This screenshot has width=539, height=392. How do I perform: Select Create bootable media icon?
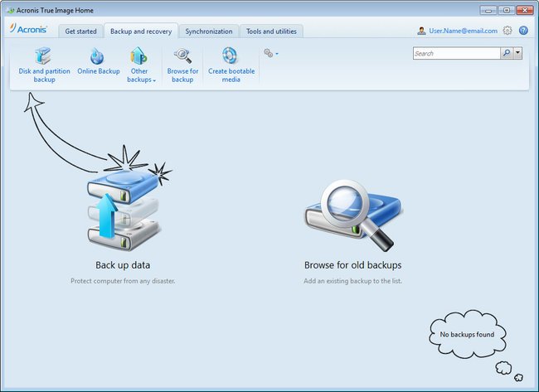(x=230, y=56)
